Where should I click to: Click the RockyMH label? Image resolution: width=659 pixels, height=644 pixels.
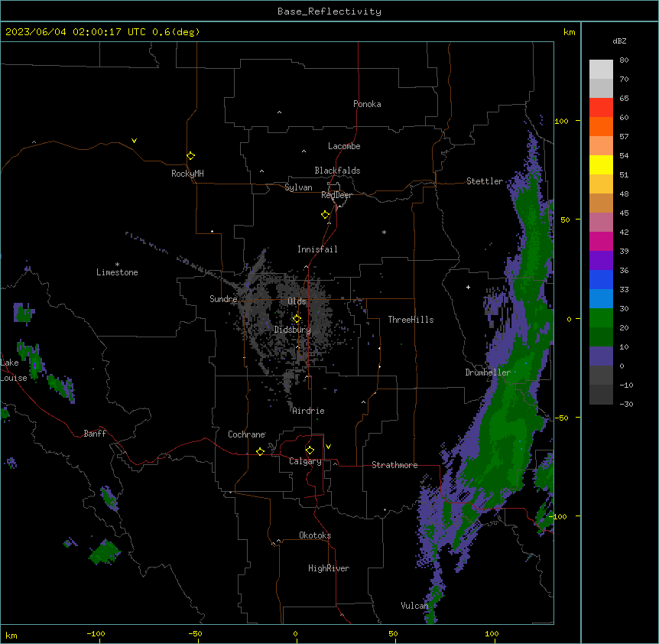[x=187, y=174]
